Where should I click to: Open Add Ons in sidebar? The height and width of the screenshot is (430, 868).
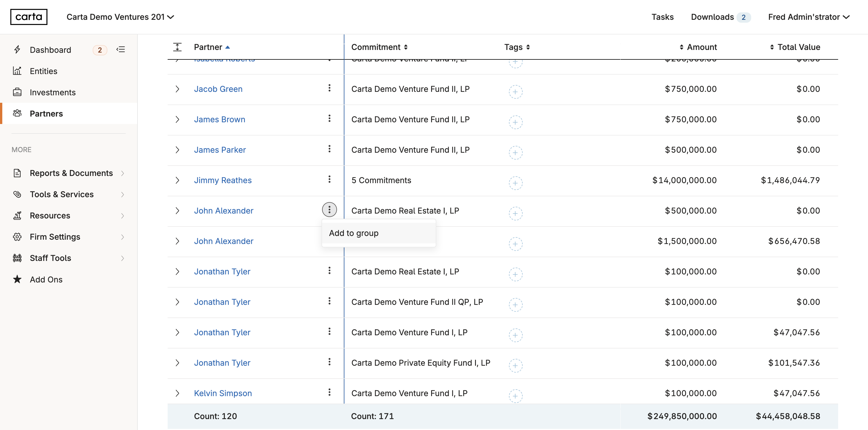point(46,279)
